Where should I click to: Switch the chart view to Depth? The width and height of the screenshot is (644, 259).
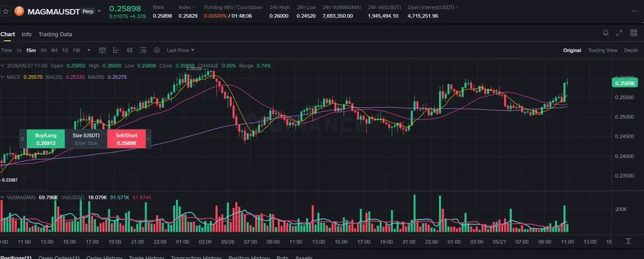631,50
